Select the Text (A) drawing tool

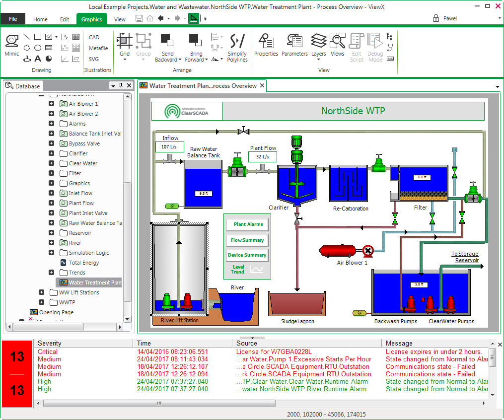click(x=38, y=59)
